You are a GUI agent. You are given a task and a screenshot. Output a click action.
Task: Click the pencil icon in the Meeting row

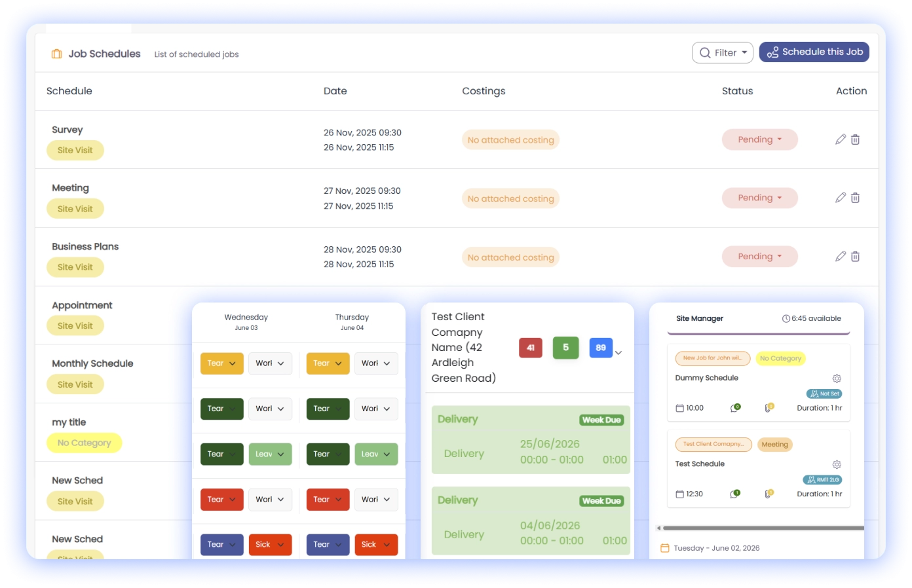tap(841, 198)
